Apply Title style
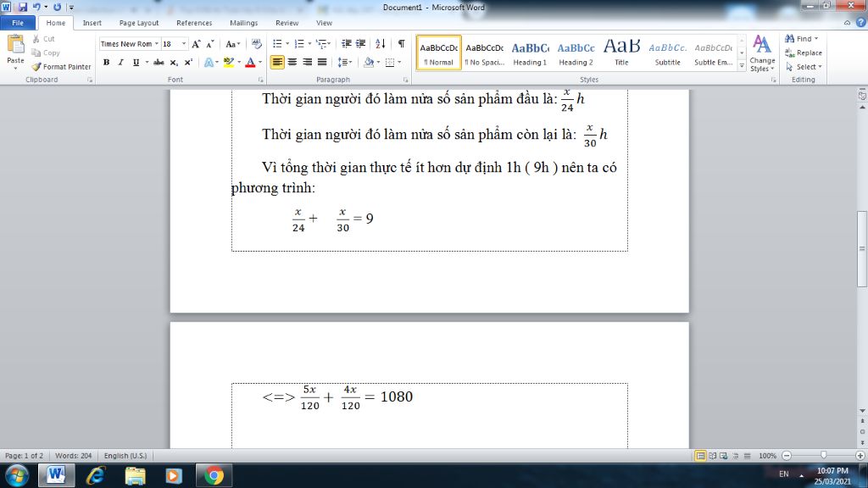Screen dimensions: 868x488 [621, 53]
